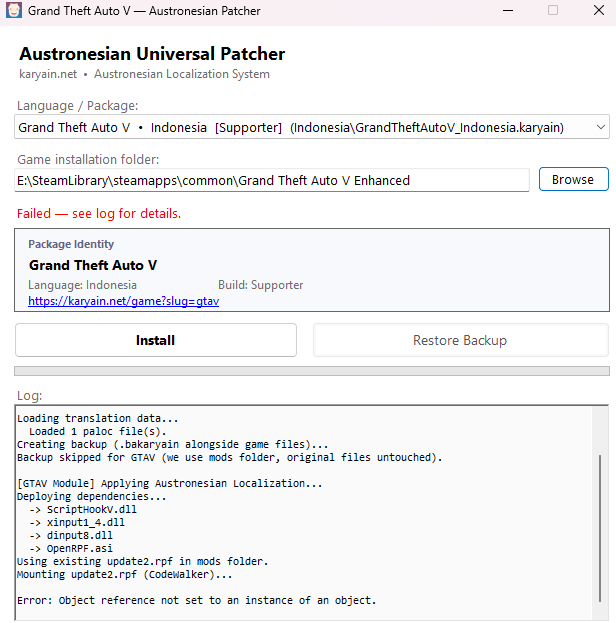
Task: Click the 'Error: Object reference' log line
Action: point(197,600)
